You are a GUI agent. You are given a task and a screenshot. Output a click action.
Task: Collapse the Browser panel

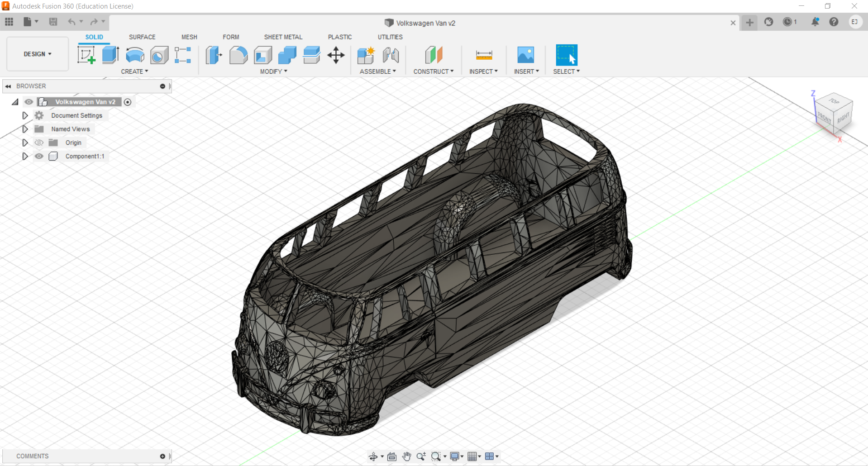coord(8,86)
